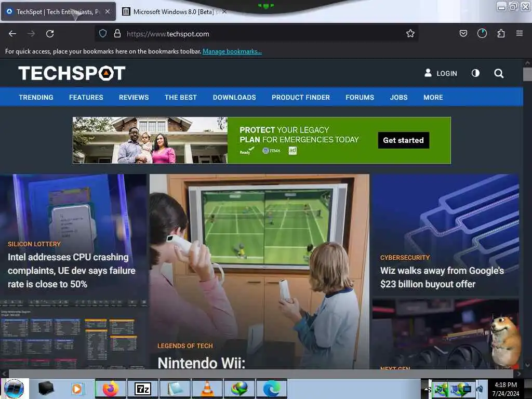Open Microsoft Edge from the taskbar
Screen dimensions: 532x399
(272, 389)
